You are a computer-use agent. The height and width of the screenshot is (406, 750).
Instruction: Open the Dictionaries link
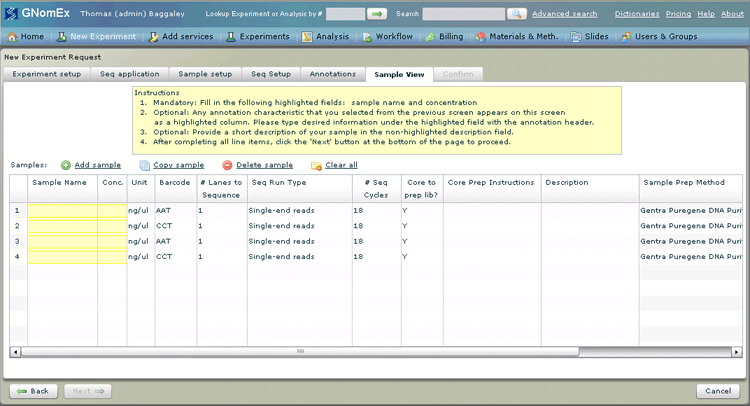tap(637, 14)
